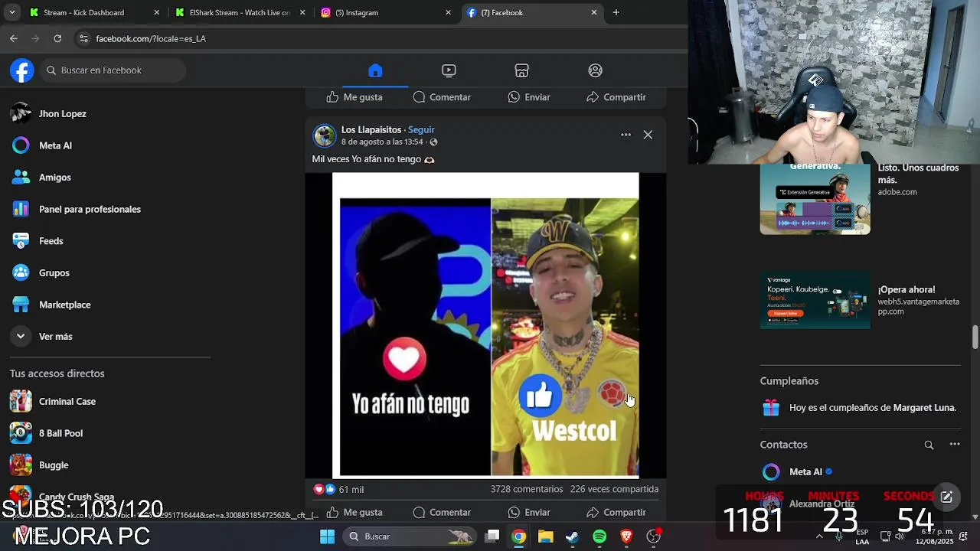
Task: Follow Los Llapaisitos with Seguir link
Action: point(421,130)
